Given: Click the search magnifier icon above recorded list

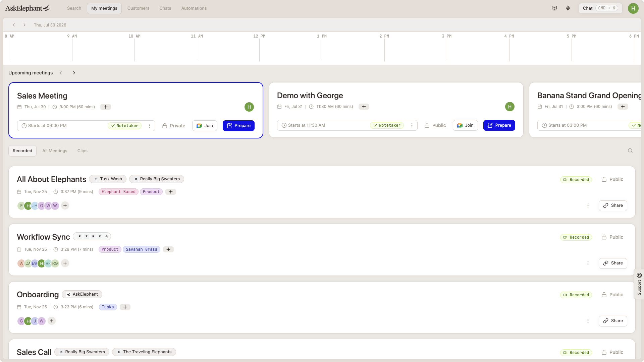Looking at the screenshot, I should (630, 150).
